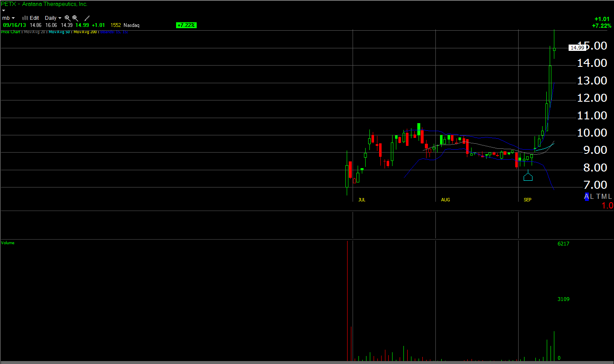The height and width of the screenshot is (364, 614).
Task: Click the zoom out magnifier icon
Action: [x=75, y=18]
